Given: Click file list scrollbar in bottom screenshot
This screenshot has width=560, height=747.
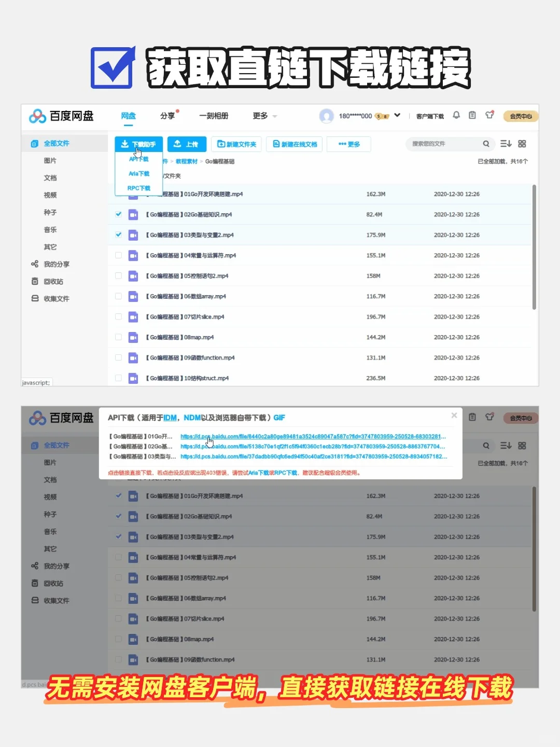Looking at the screenshot, I should coord(534,549).
